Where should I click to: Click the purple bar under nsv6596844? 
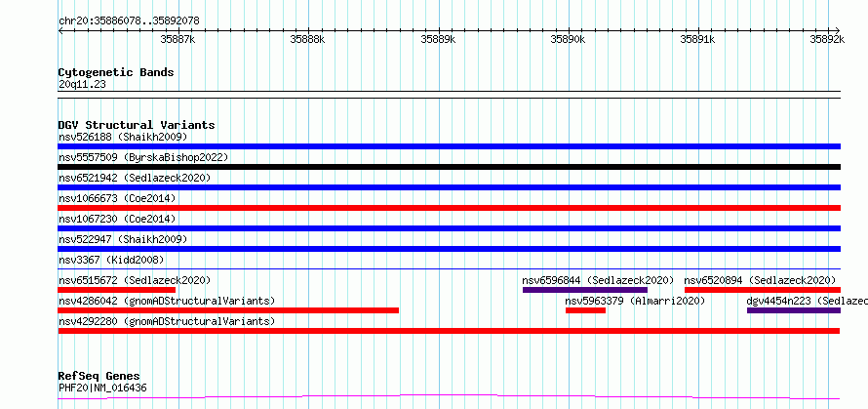click(x=585, y=290)
